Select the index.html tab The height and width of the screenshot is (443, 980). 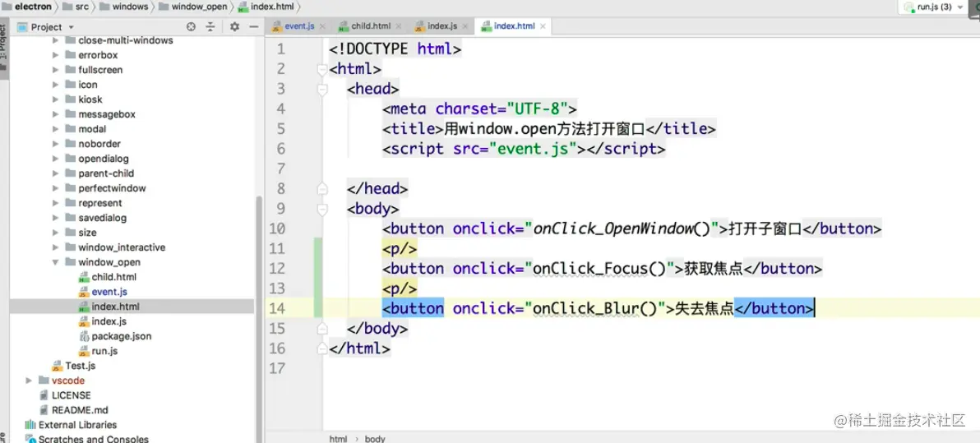click(x=514, y=26)
